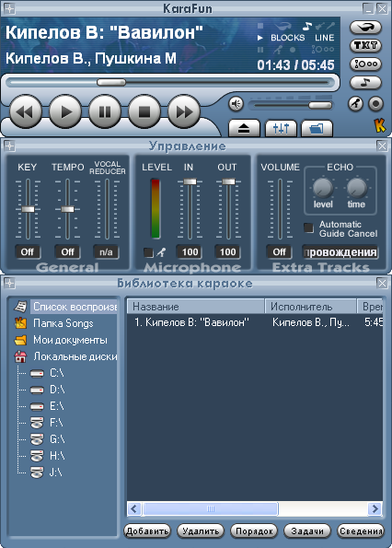392x548 pixels.
Task: Click the eject icon button
Action: 244,129
